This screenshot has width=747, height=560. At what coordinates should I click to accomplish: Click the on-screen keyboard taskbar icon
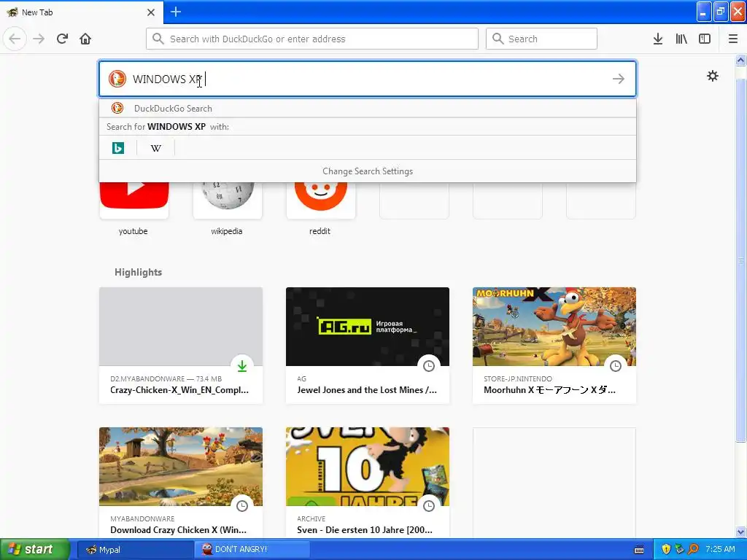(x=639, y=550)
